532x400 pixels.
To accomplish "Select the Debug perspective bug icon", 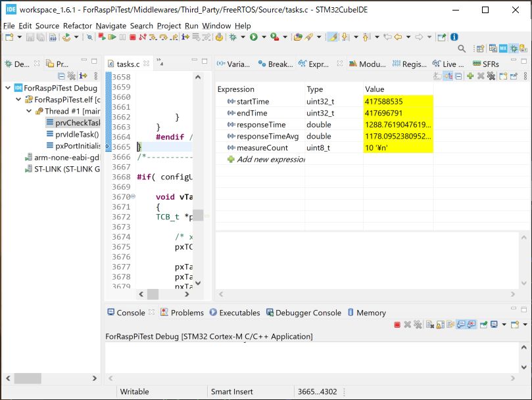I will tap(514, 49).
